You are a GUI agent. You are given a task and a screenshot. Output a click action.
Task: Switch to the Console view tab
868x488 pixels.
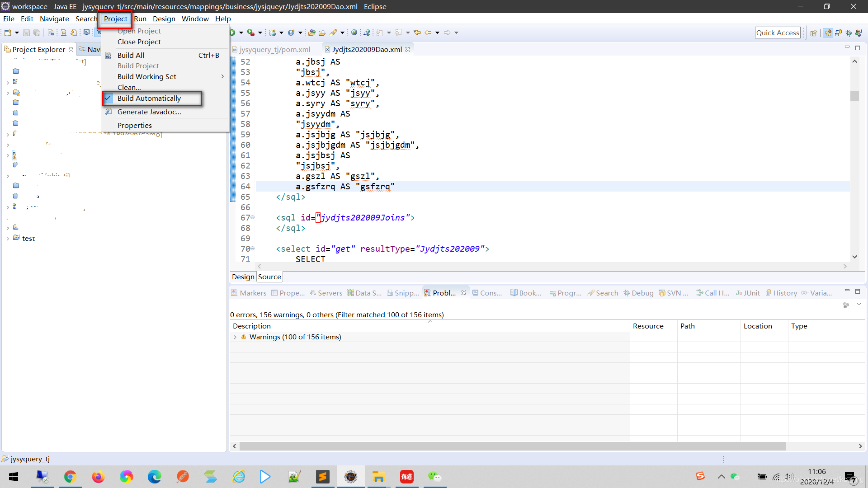pyautogui.click(x=487, y=293)
